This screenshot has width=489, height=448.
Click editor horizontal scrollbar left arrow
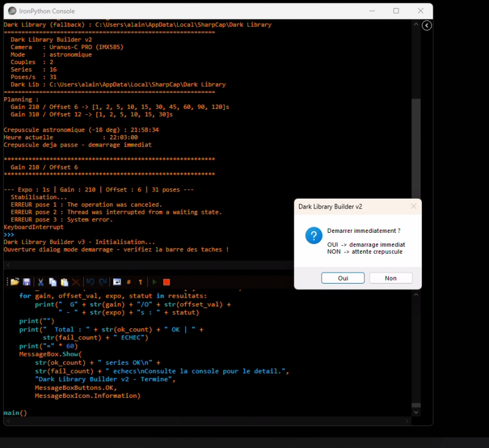8,421
